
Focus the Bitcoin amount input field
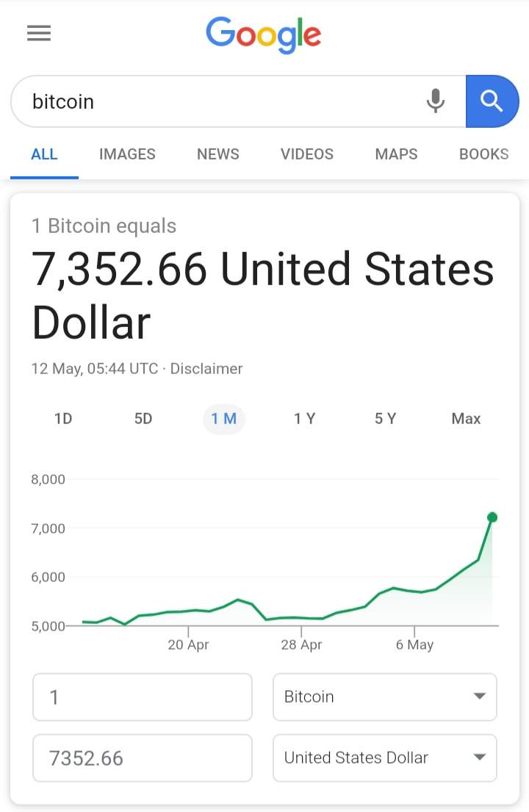[x=143, y=697]
